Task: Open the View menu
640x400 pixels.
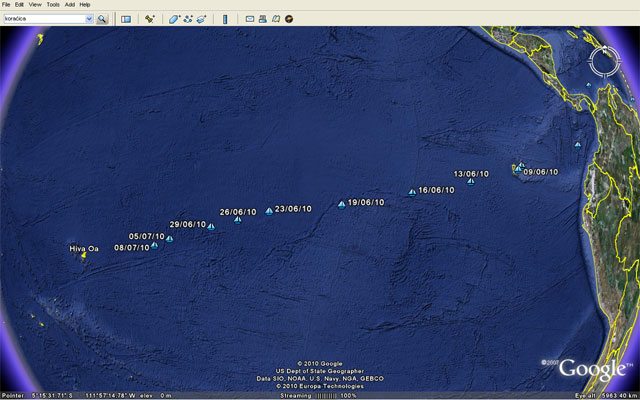Action: 35,4
